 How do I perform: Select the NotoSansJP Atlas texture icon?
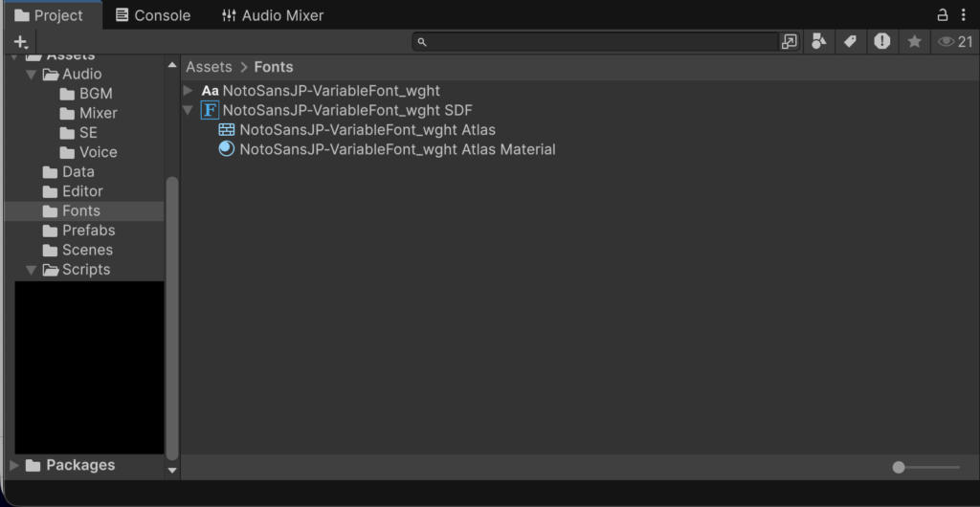[x=226, y=130]
